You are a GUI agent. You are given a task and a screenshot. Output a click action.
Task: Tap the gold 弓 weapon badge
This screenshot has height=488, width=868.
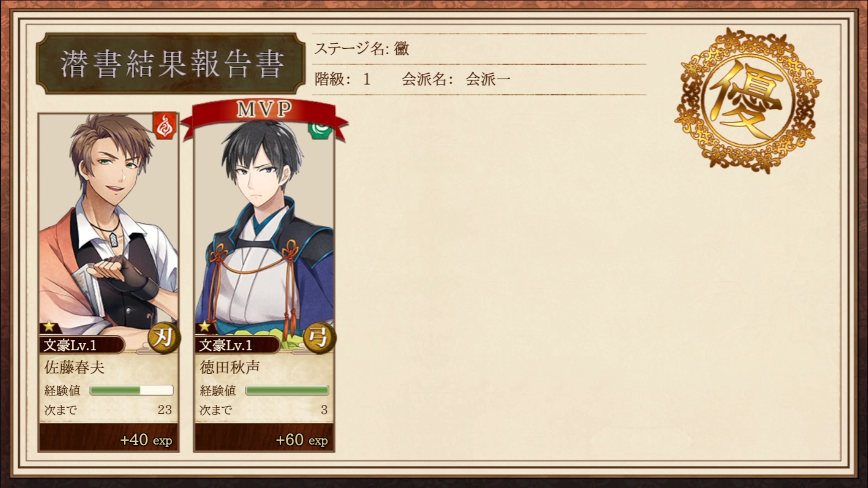tap(319, 338)
